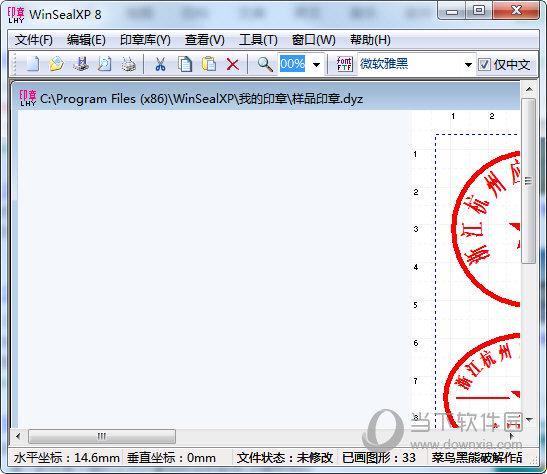Select the upper red seal graphic
Image resolution: width=547 pixels, height=474 pixels.
(x=486, y=228)
